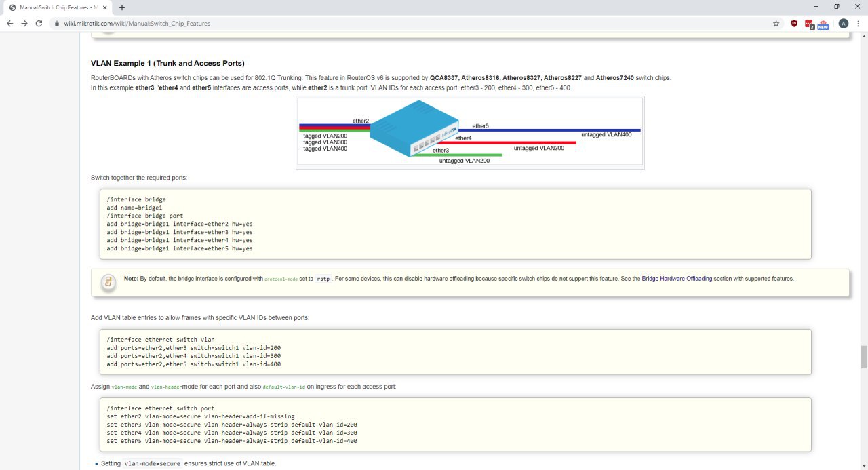
Task: Go forward to the next page
Action: (x=24, y=23)
